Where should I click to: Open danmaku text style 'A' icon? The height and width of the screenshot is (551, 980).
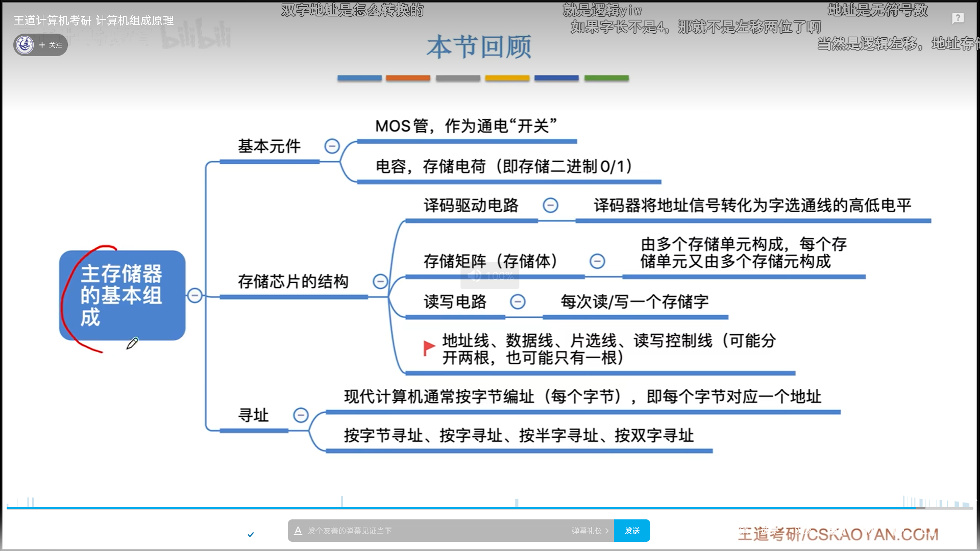click(298, 531)
